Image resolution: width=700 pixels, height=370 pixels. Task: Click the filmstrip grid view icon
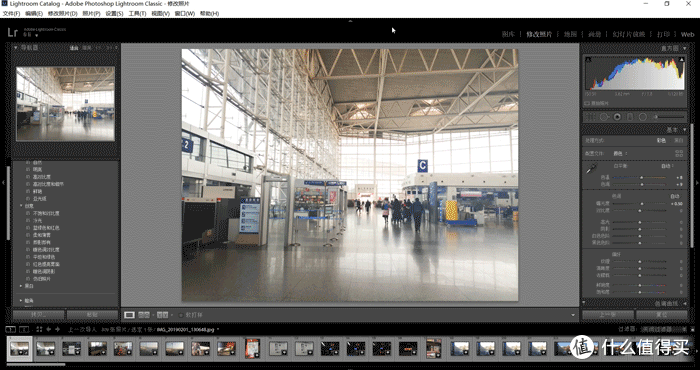(39, 329)
